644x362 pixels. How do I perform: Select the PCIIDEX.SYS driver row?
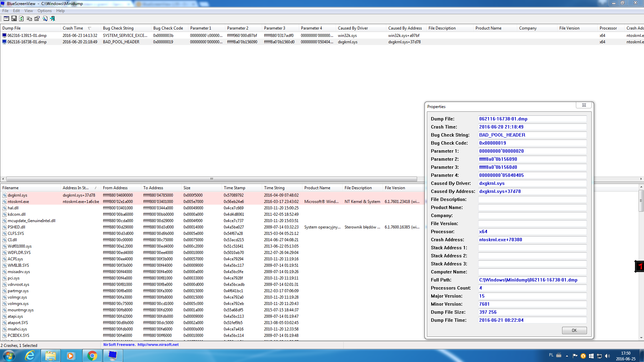point(212,335)
